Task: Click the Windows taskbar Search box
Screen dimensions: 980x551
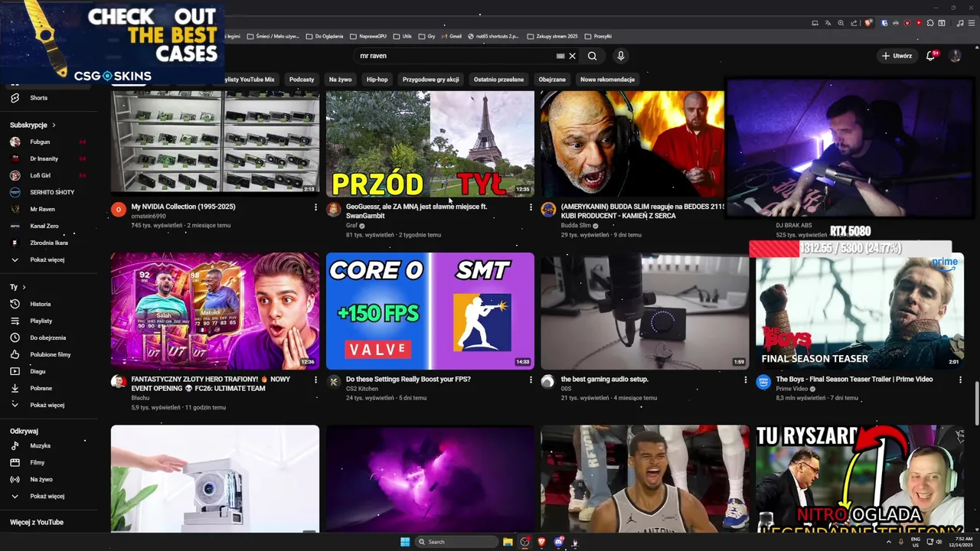Action: click(x=456, y=542)
